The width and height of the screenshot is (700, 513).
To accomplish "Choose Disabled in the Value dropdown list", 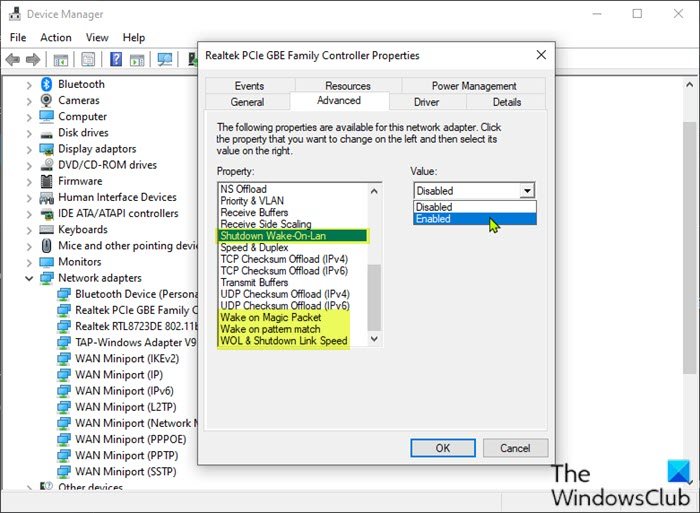I will click(x=475, y=207).
